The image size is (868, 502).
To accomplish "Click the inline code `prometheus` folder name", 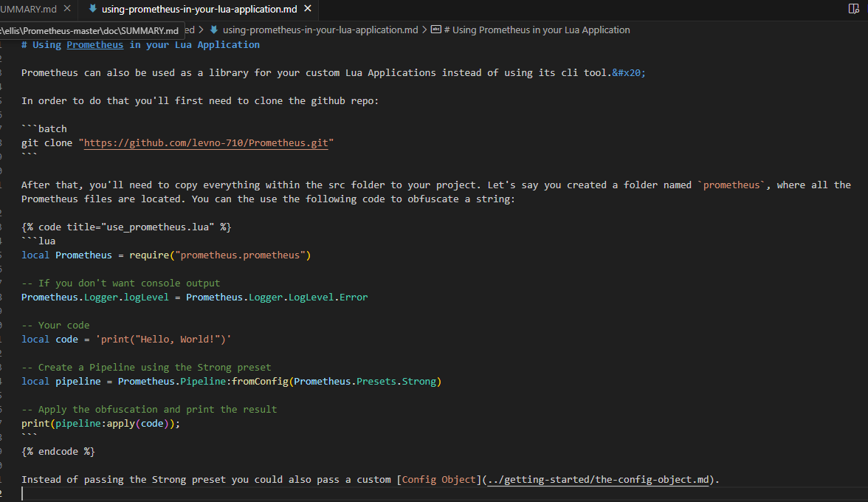I will pyautogui.click(x=731, y=185).
